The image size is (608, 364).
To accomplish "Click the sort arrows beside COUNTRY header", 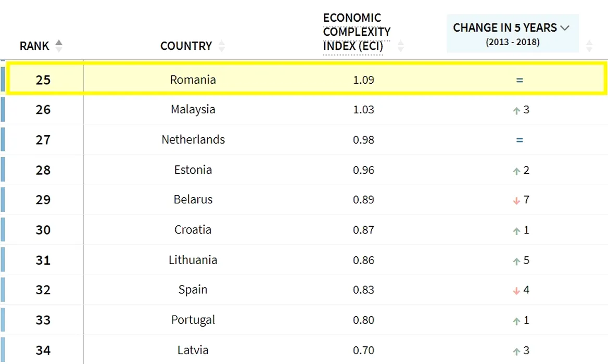I will point(222,46).
